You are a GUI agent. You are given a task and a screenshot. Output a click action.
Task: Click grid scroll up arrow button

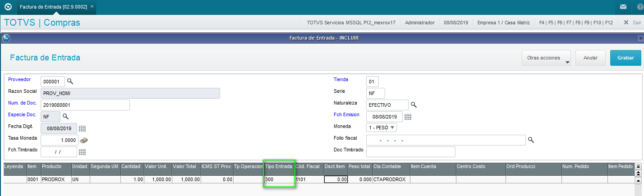638,180
